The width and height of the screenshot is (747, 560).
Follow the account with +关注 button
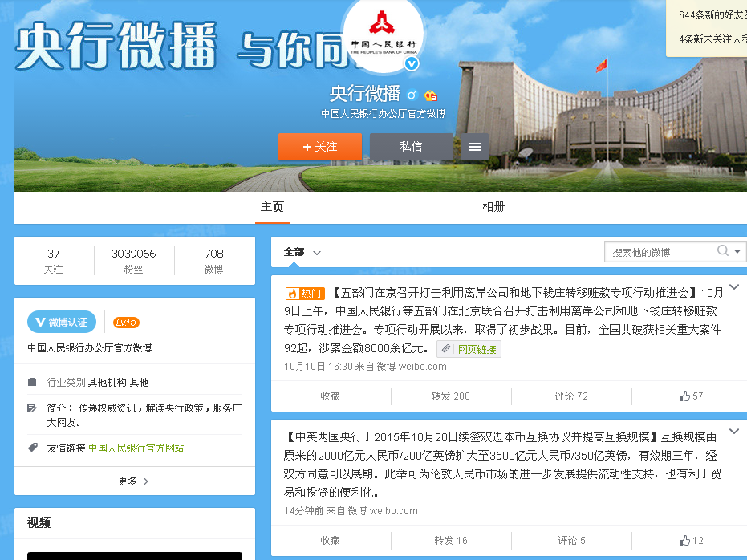[x=320, y=147]
